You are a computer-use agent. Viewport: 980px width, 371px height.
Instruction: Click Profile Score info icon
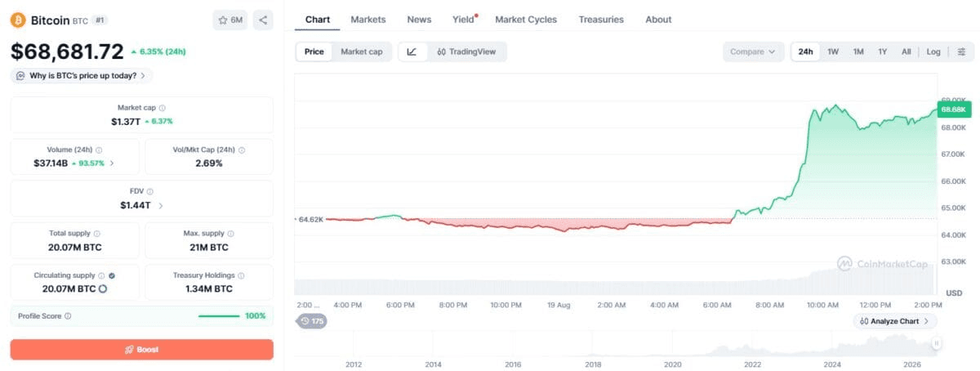tap(68, 316)
